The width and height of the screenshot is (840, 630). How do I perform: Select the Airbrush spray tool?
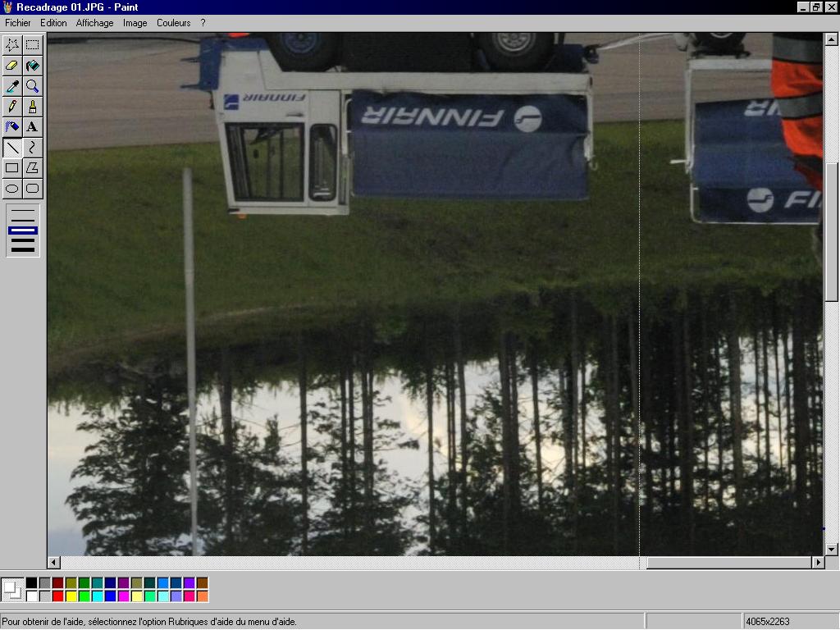[x=12, y=127]
